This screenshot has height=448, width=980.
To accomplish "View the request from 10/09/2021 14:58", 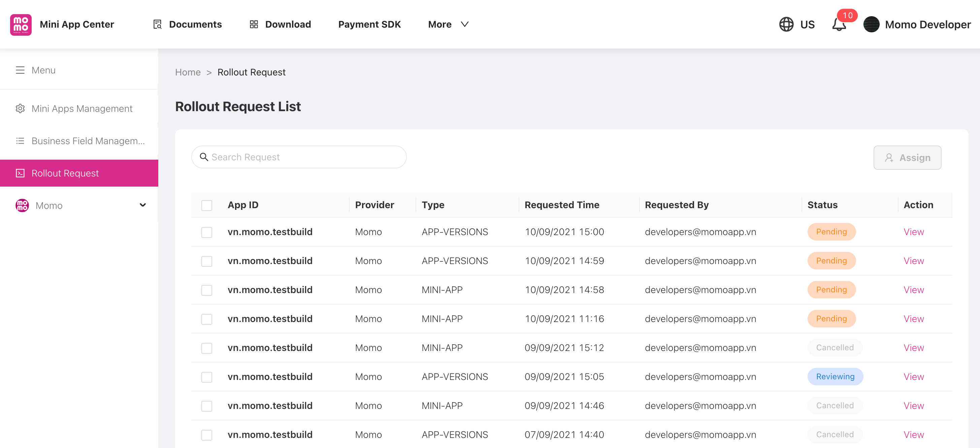I will click(913, 290).
